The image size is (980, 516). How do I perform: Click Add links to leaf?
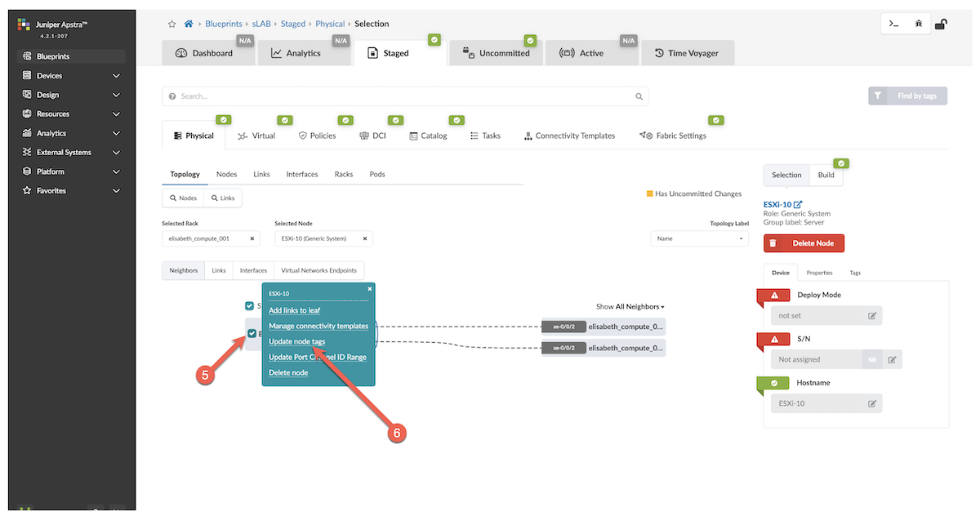tap(294, 310)
